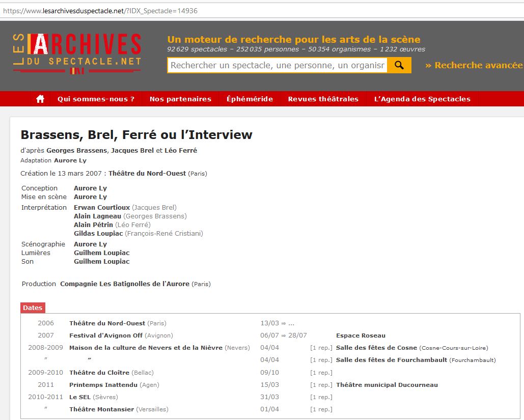Open the Jacques Brel author link
This screenshot has height=420, width=524.
click(x=132, y=150)
